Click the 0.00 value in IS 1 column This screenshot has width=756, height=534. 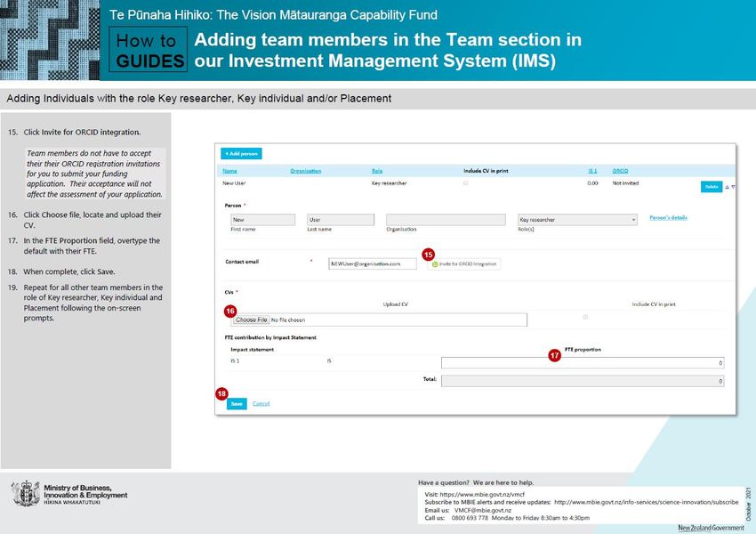[x=592, y=183]
